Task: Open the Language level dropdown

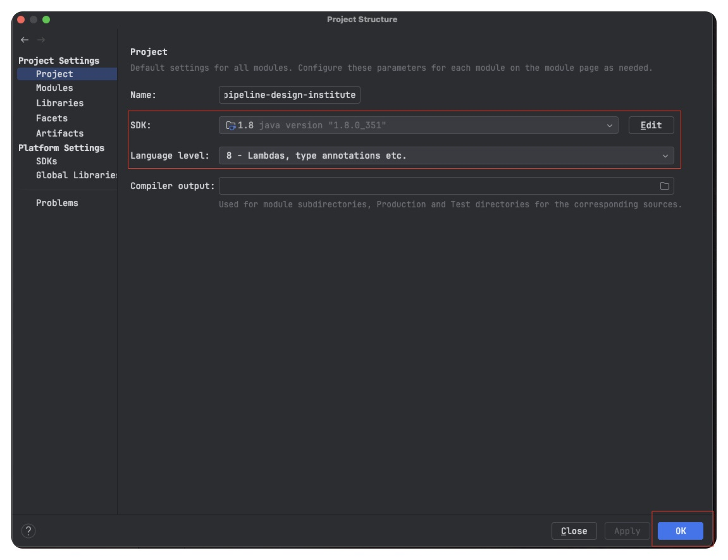Action: point(446,155)
